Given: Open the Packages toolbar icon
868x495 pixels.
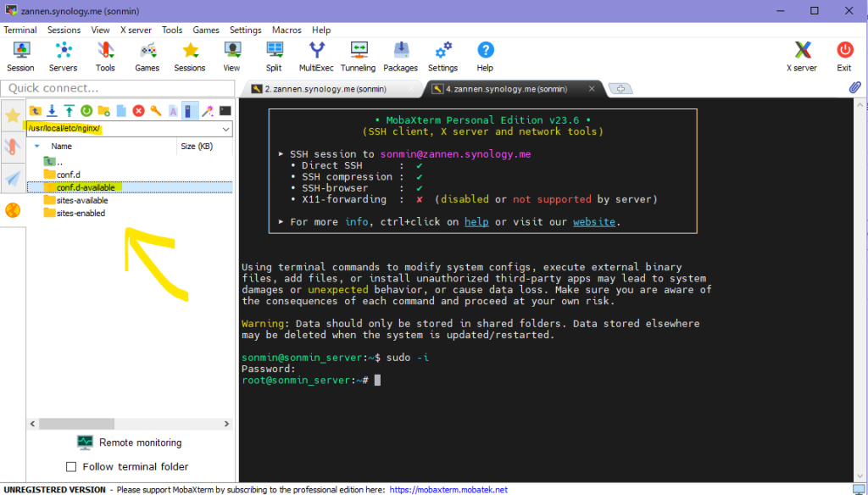Looking at the screenshot, I should (400, 56).
